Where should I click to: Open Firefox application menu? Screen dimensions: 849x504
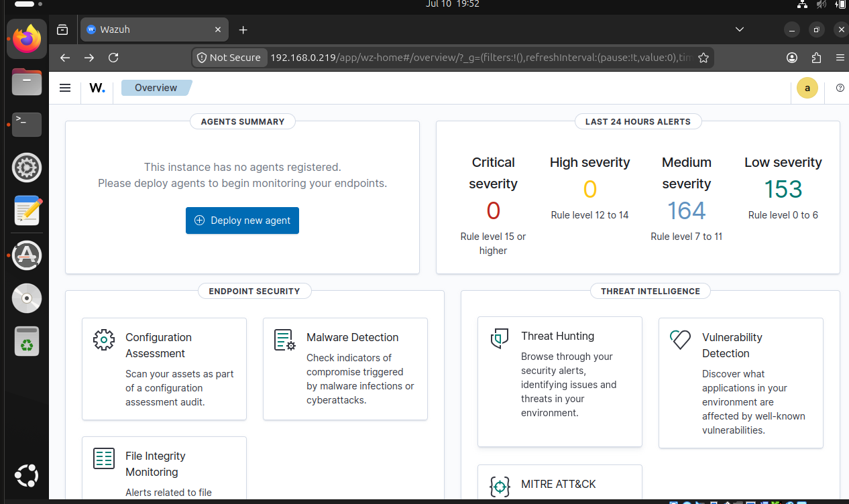[x=840, y=58]
